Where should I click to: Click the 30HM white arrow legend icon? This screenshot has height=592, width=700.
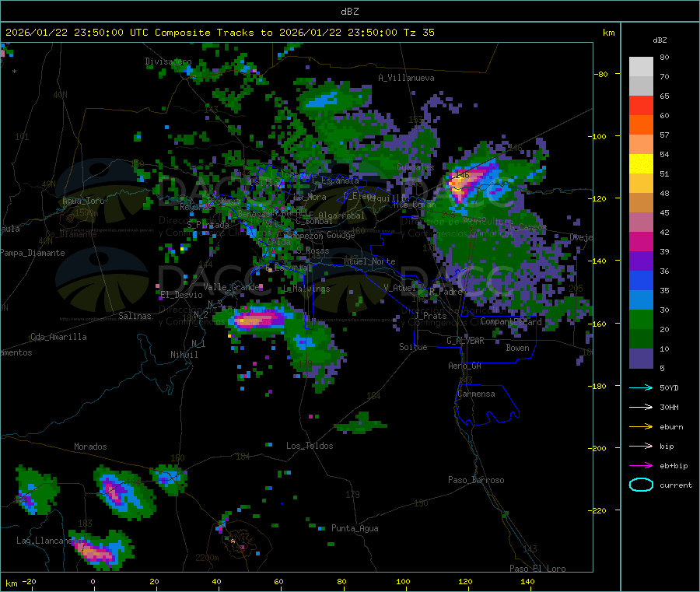click(641, 407)
